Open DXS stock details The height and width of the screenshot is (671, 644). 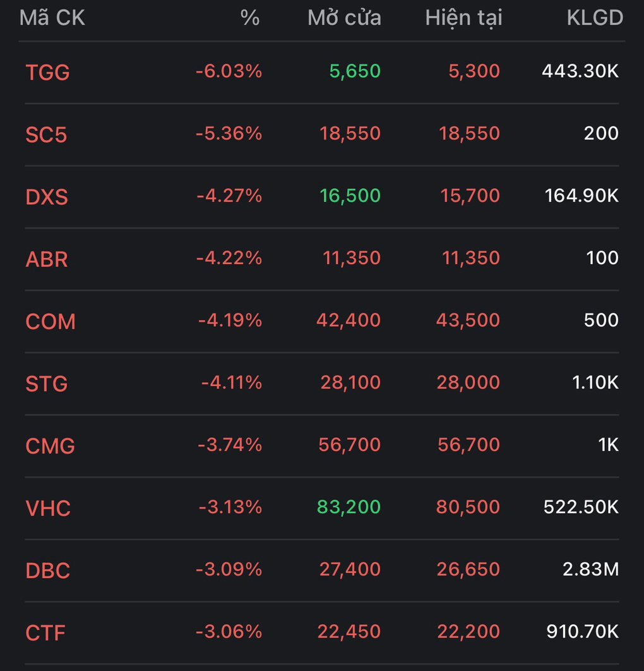click(x=322, y=196)
